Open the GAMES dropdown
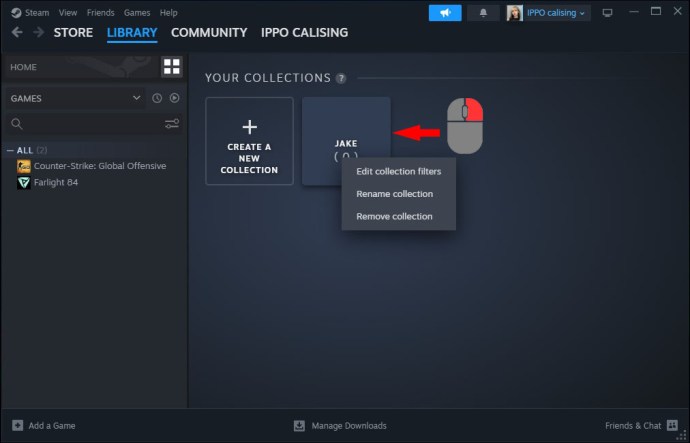The image size is (690, 443). click(x=75, y=98)
